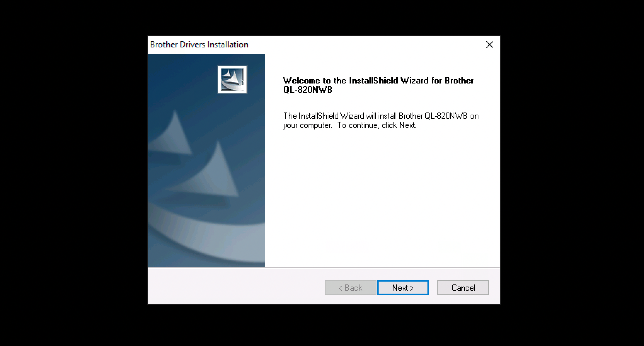
Task: Click empty title bar space beside close button
Action: coord(364,45)
